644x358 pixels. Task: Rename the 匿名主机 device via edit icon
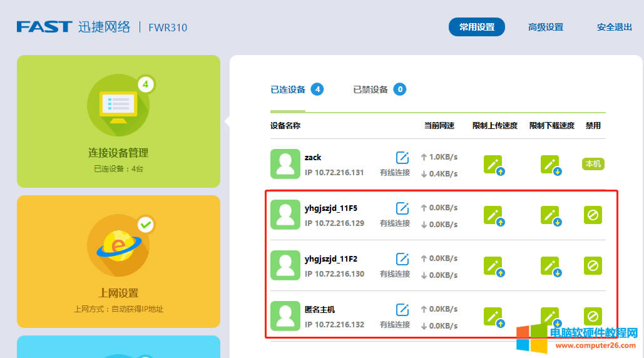point(402,309)
